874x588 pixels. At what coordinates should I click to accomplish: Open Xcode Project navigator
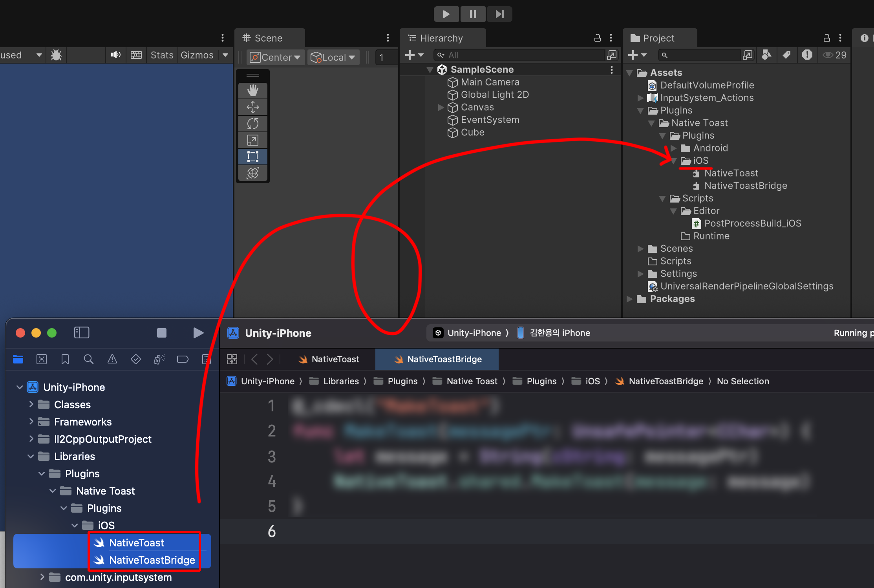(18, 359)
